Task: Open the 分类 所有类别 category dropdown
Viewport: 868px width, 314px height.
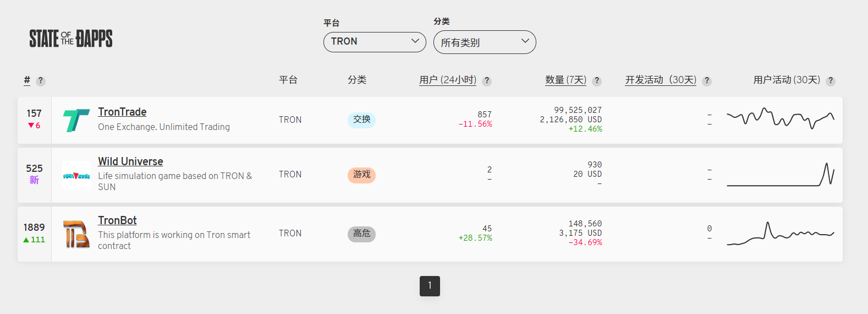Action: tap(485, 42)
